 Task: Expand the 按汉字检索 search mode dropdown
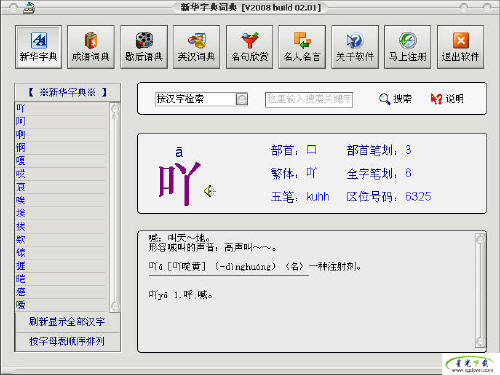click(242, 99)
